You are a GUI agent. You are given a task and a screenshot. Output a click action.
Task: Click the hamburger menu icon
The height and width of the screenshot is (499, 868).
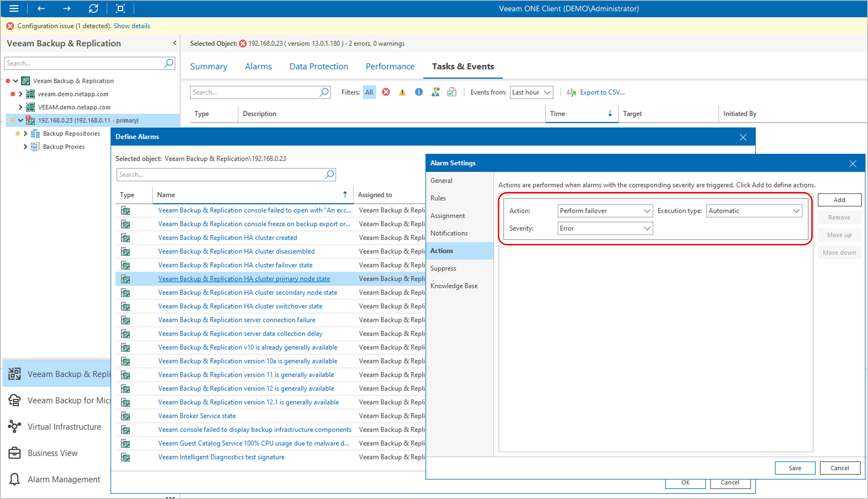[x=14, y=9]
